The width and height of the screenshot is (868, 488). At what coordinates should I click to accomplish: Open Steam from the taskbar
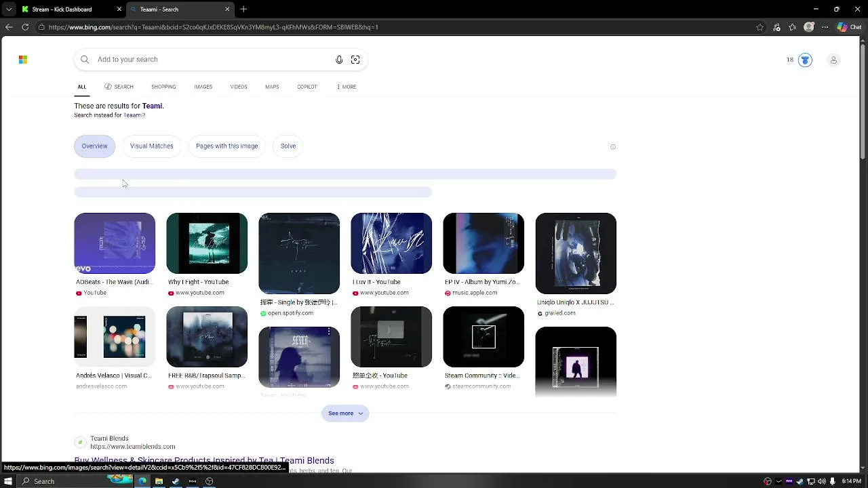[x=176, y=481]
